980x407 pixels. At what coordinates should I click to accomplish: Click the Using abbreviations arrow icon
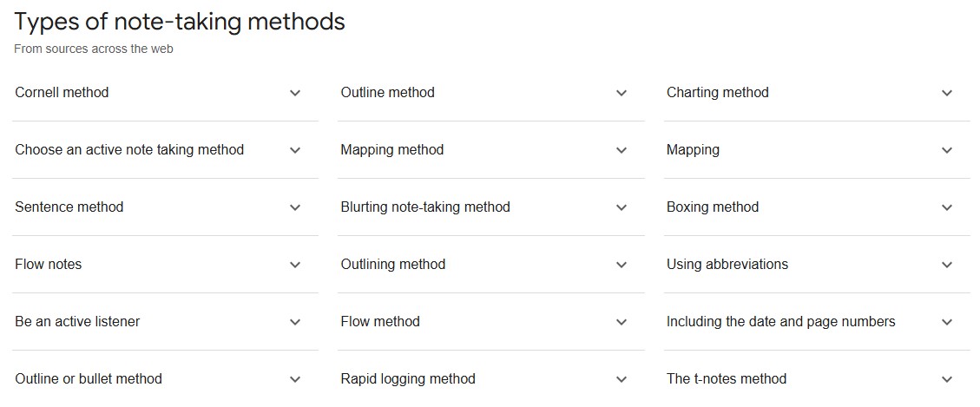coord(947,265)
